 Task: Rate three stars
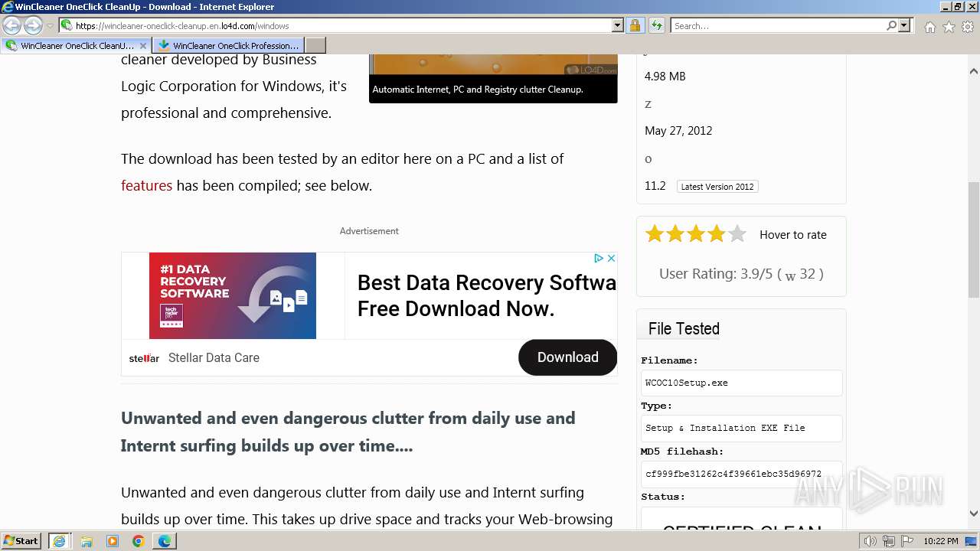pos(696,234)
